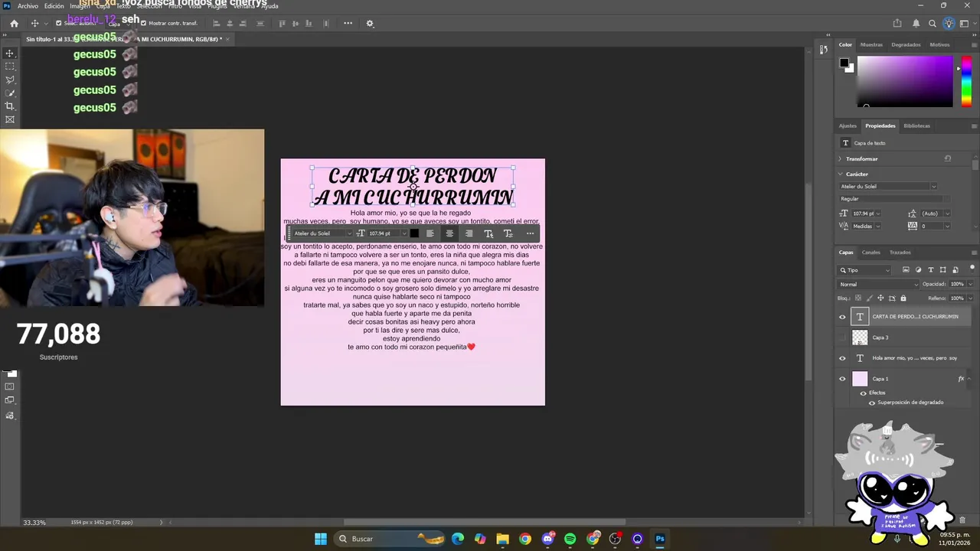Select the Crop tool
Viewport: 980px width, 551px height.
click(10, 106)
